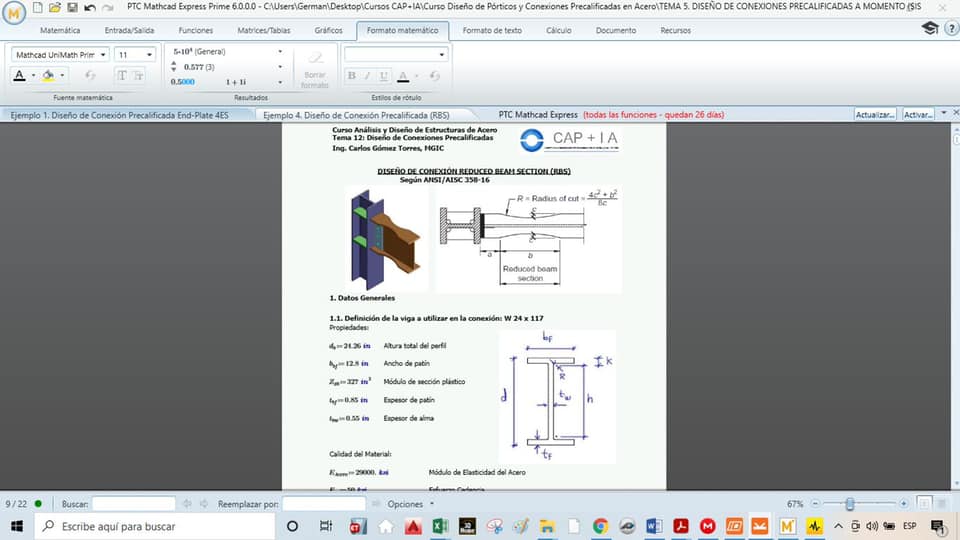Apply highlight fill color bucket

48,75
